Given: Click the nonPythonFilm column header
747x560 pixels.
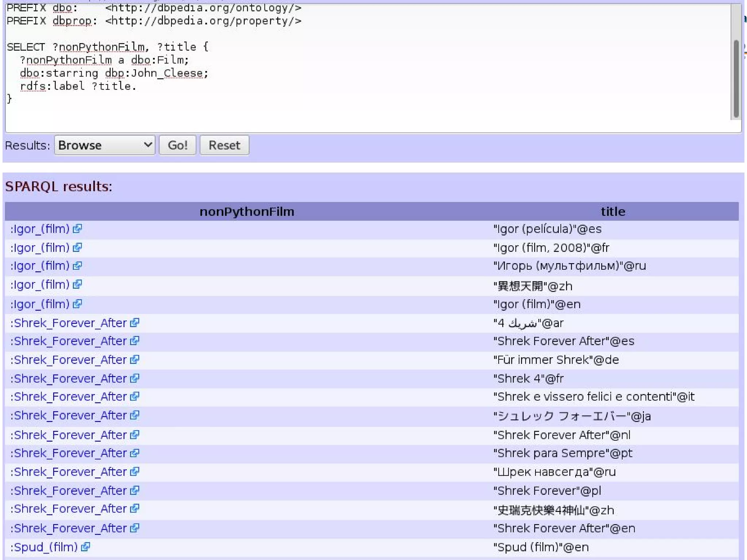Looking at the screenshot, I should [x=247, y=211].
